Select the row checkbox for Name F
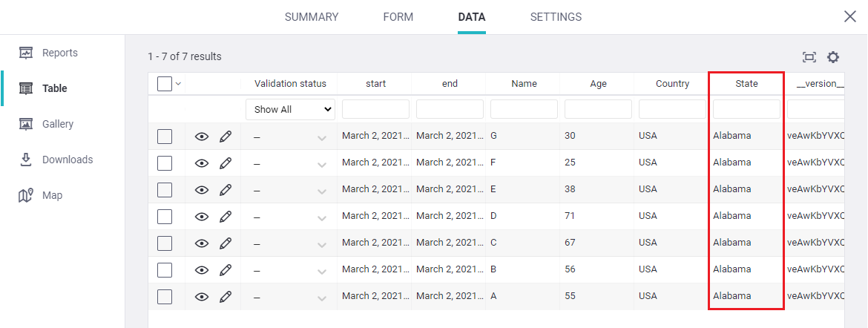Viewport: 868px width, 328px height. pyautogui.click(x=165, y=163)
